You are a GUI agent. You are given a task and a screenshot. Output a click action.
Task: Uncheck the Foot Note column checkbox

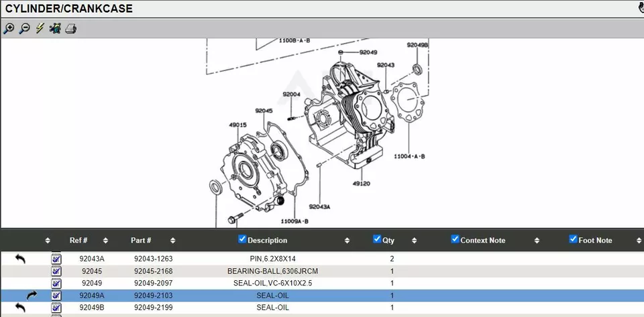(x=573, y=239)
